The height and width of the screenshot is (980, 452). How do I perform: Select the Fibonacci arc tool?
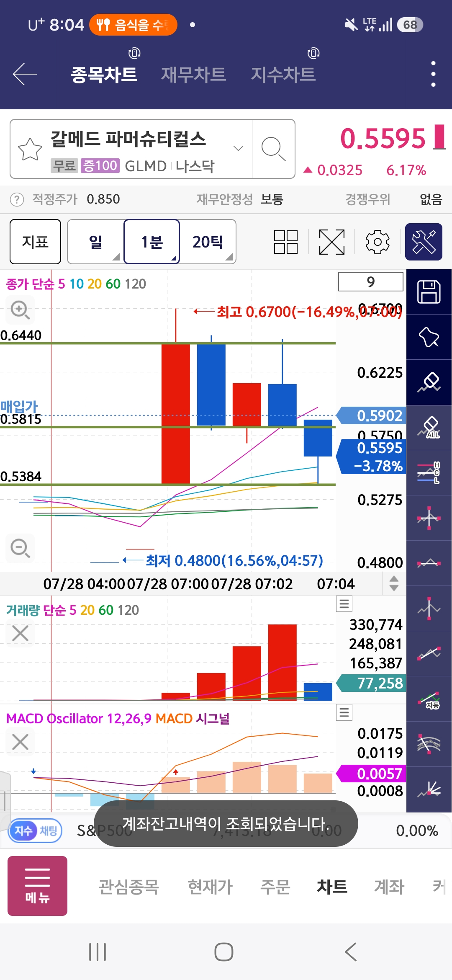(x=429, y=744)
